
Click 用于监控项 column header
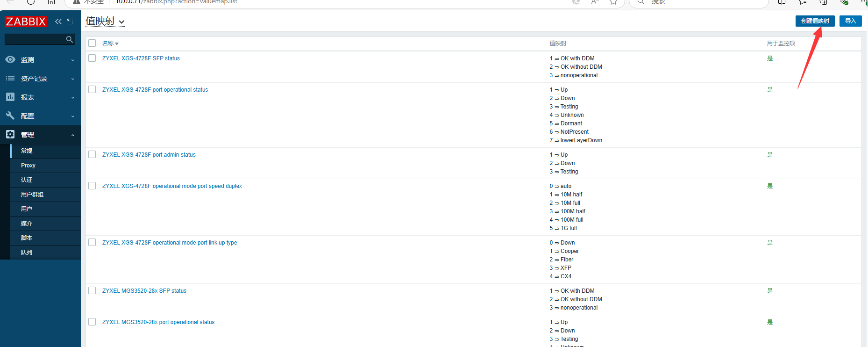click(781, 43)
